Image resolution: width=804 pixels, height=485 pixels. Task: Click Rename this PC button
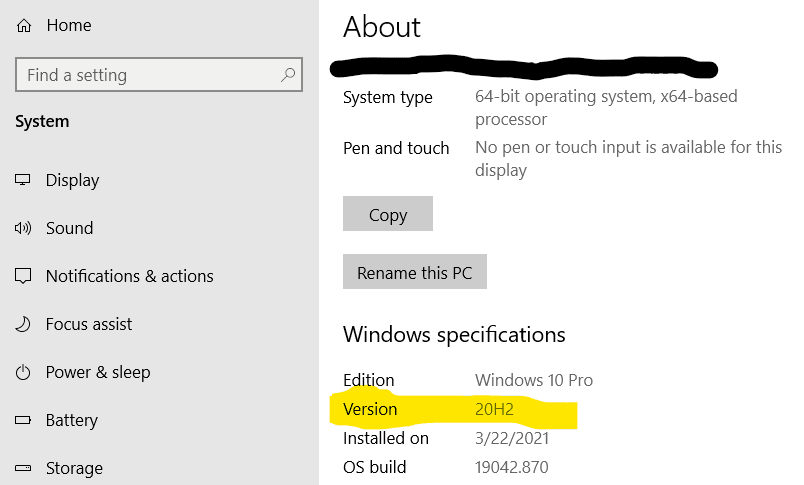[x=414, y=272]
